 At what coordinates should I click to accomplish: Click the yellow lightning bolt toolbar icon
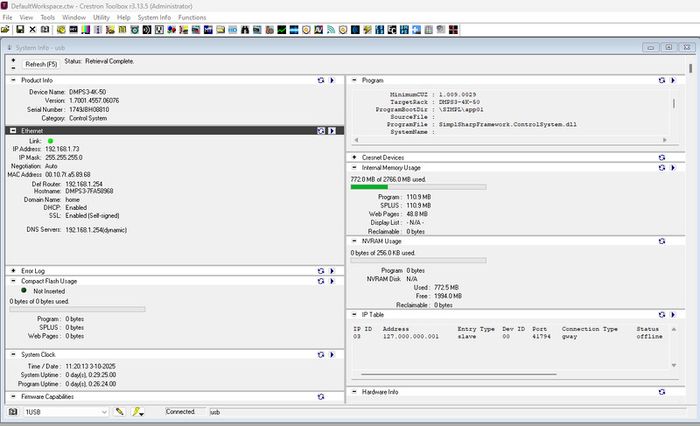(x=367, y=29)
